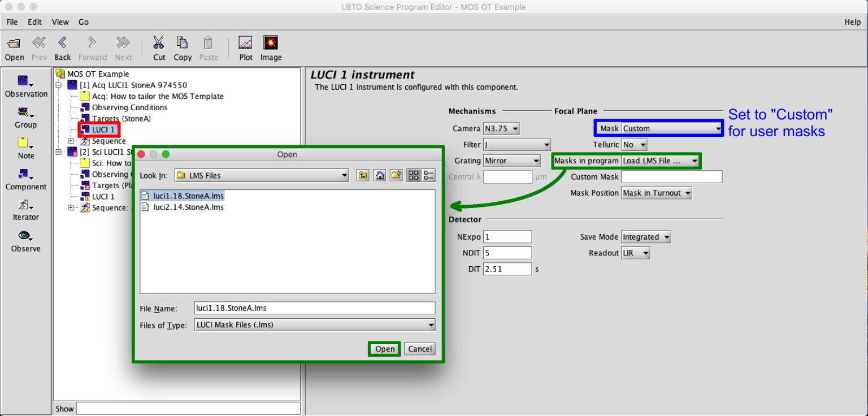Switch Open dialog to list view

pyautogui.click(x=414, y=175)
